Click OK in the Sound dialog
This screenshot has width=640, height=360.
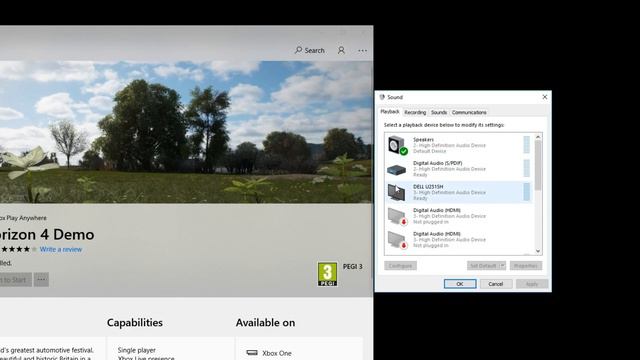tap(460, 284)
